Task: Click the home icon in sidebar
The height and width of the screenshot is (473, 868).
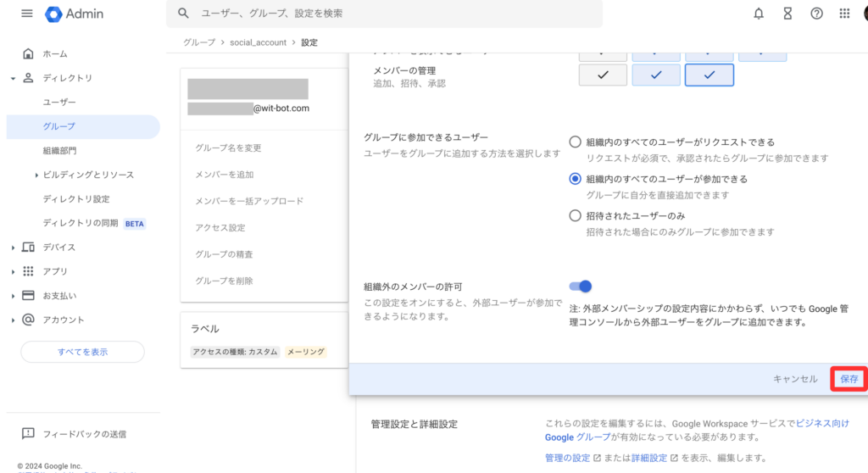Action: click(28, 54)
